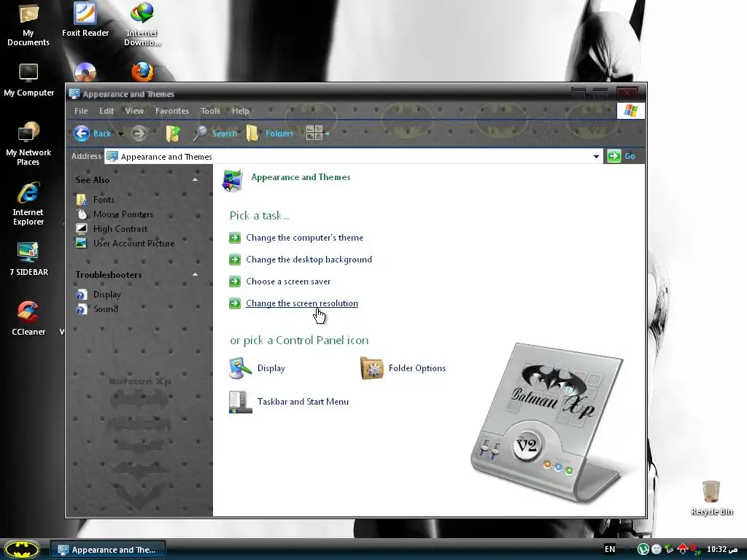Open Fonts in See Also
Image resolution: width=747 pixels, height=560 pixels.
click(x=104, y=200)
